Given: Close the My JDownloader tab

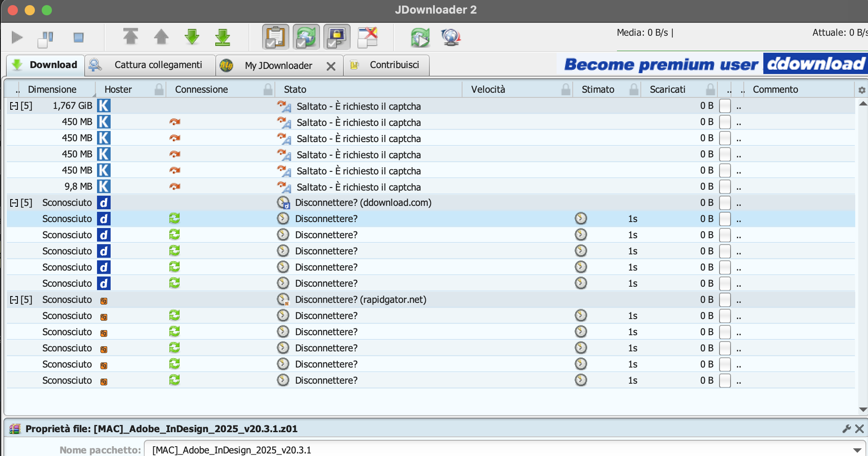Looking at the screenshot, I should (331, 66).
